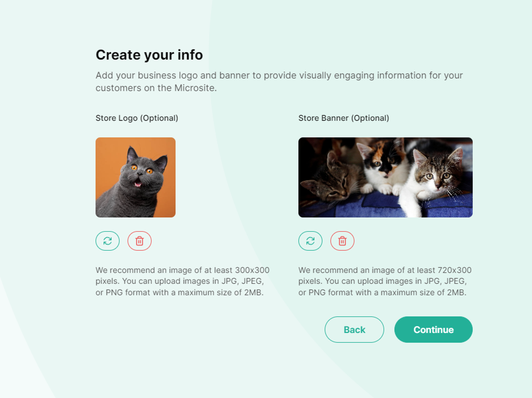This screenshot has width=532, height=398.
Task: Select the kittens store banner thumbnail
Action: click(x=385, y=177)
